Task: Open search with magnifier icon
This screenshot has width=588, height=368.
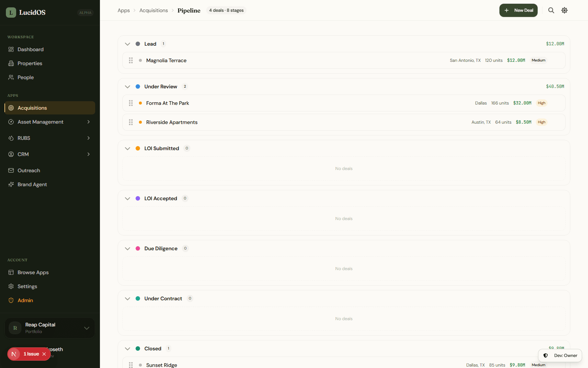Action: click(551, 10)
